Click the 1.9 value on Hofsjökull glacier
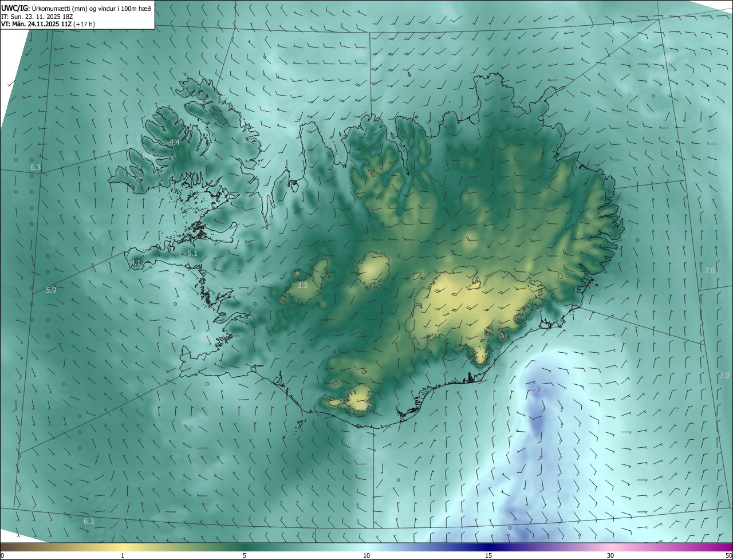This screenshot has height=560, width=733. coord(370,270)
